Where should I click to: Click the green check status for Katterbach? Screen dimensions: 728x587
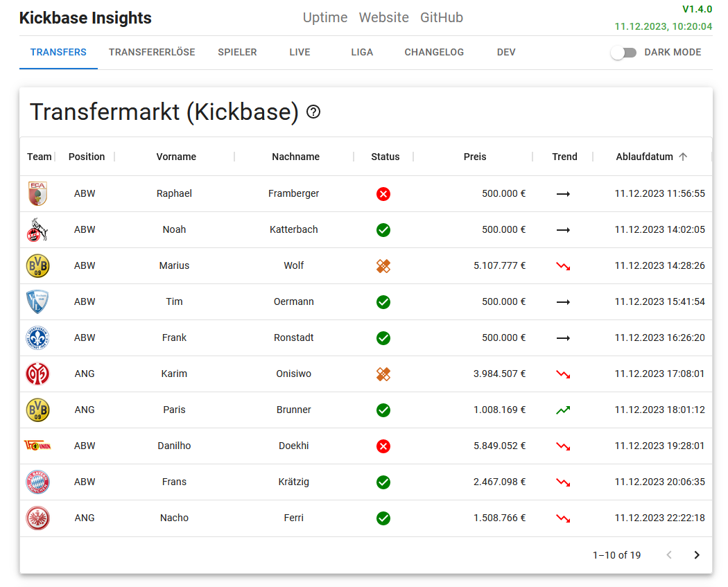click(x=383, y=229)
